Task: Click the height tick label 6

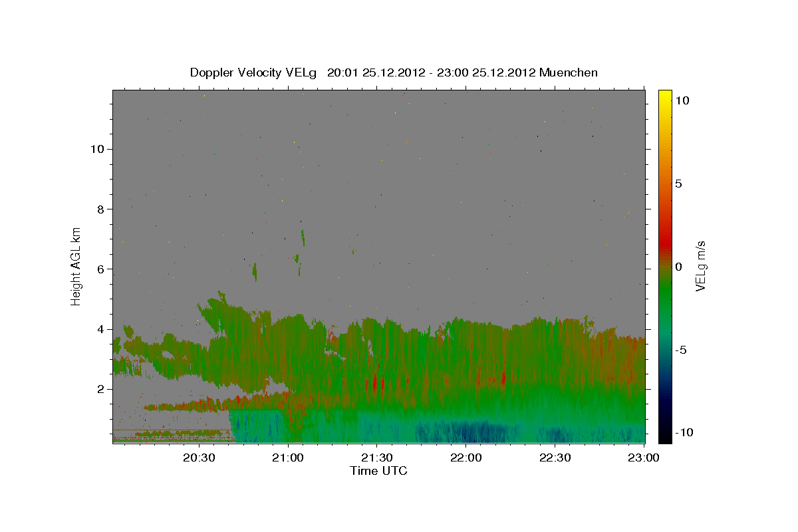Action: (x=100, y=269)
